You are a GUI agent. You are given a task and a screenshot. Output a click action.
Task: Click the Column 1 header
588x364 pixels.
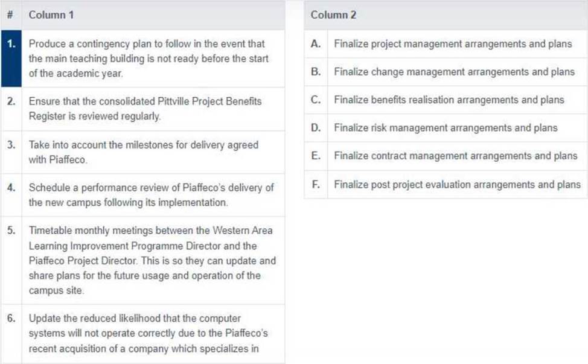point(153,15)
